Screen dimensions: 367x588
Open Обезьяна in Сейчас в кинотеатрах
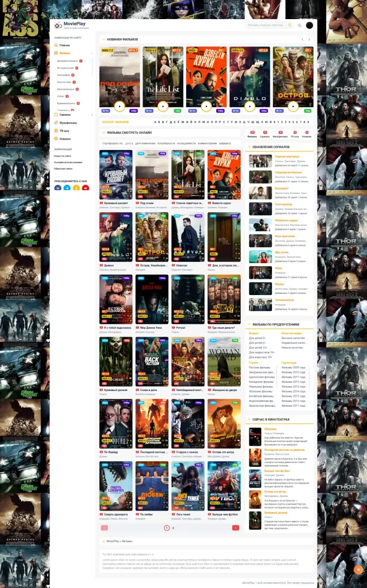pos(270,429)
